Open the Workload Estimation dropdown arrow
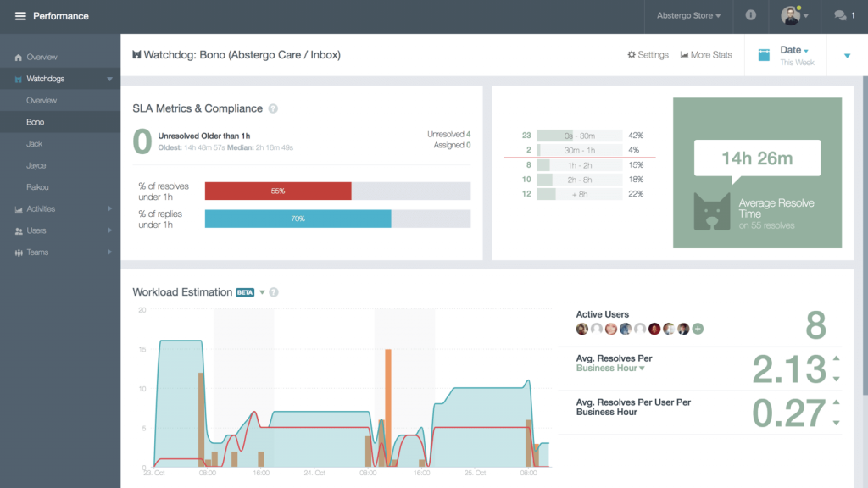 click(262, 292)
